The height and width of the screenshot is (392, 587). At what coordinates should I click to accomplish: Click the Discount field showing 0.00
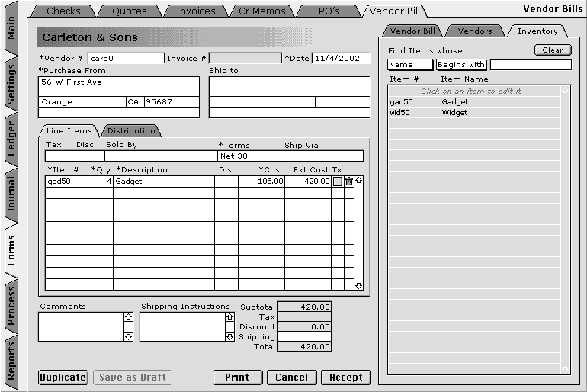(304, 327)
